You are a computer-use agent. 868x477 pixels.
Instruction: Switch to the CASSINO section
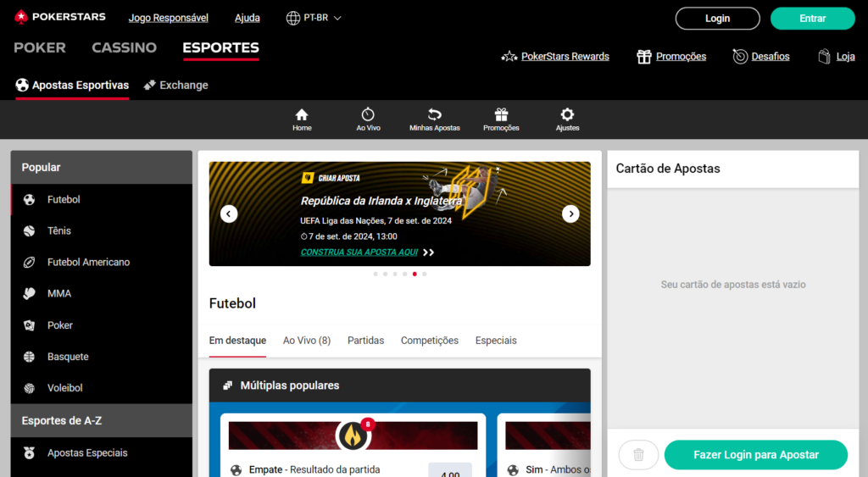tap(124, 47)
